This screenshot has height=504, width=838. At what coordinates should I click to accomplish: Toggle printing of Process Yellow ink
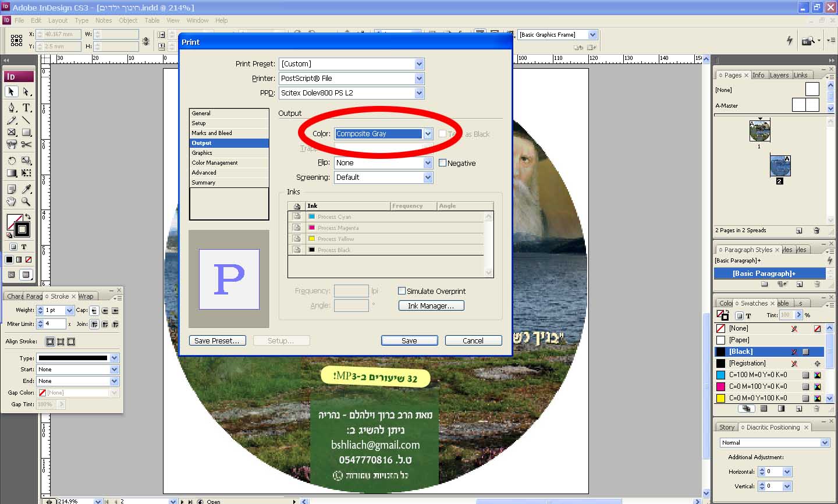pos(297,239)
